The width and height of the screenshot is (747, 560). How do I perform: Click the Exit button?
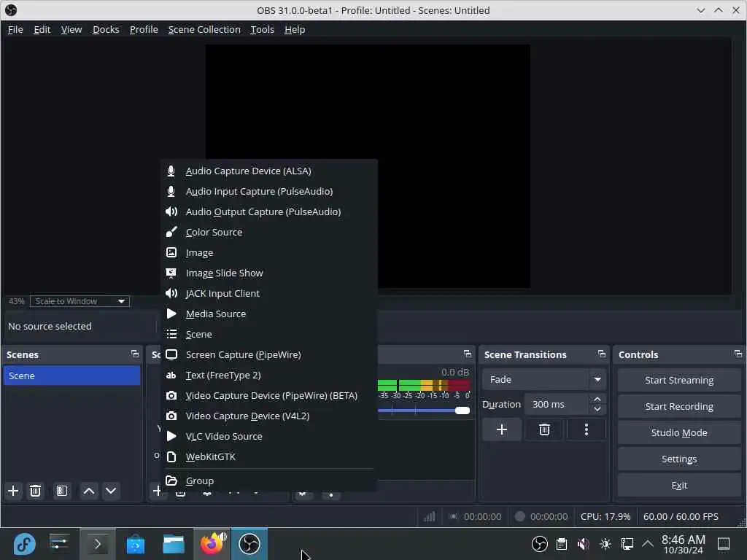pos(679,485)
